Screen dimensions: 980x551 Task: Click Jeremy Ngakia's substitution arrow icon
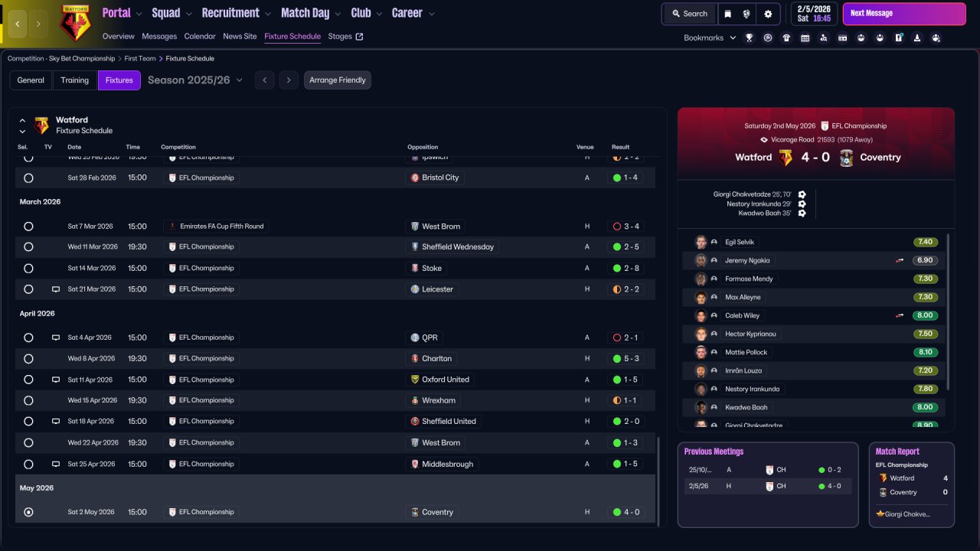click(x=900, y=260)
